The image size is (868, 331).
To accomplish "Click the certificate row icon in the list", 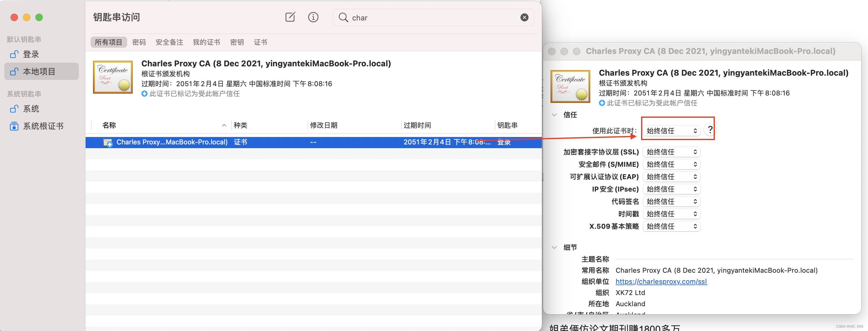I will click(x=108, y=143).
